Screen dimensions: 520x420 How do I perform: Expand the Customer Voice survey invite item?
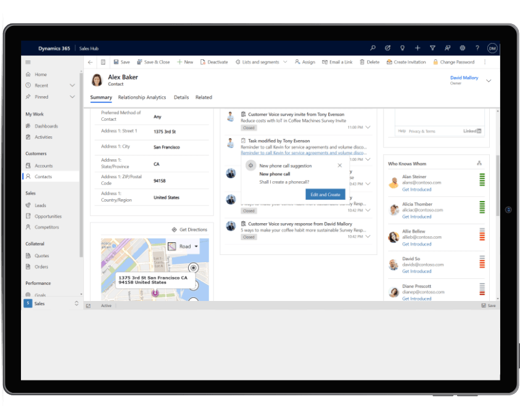(368, 127)
